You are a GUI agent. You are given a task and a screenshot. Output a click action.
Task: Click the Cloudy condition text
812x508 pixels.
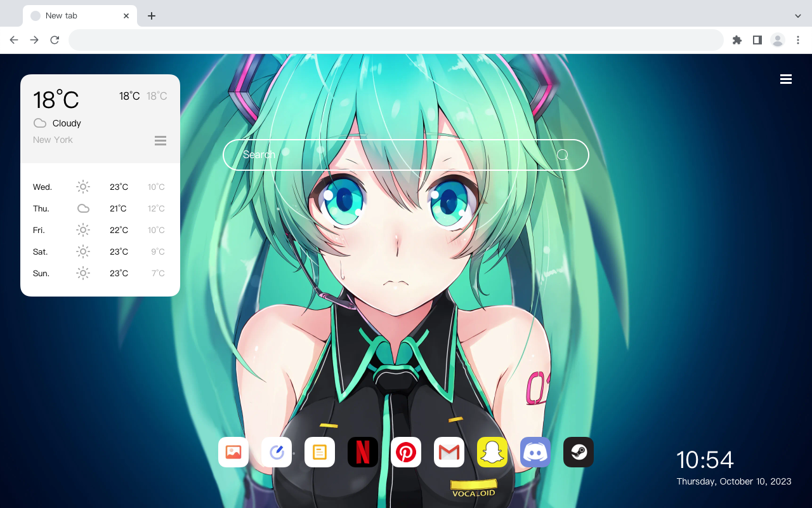[x=67, y=123]
